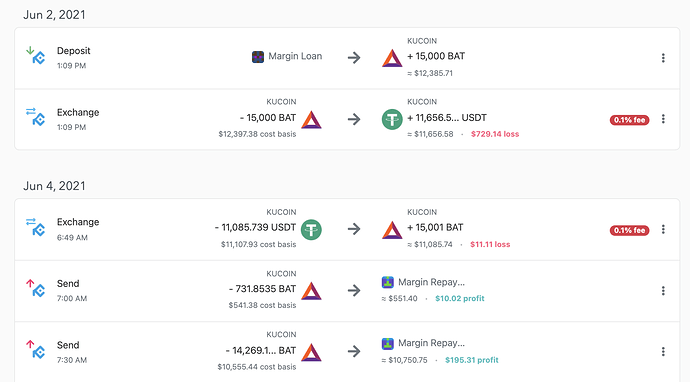Image resolution: width=690 pixels, height=382 pixels.
Task: Click the - 15,000 BAT amount
Action: tap(268, 118)
